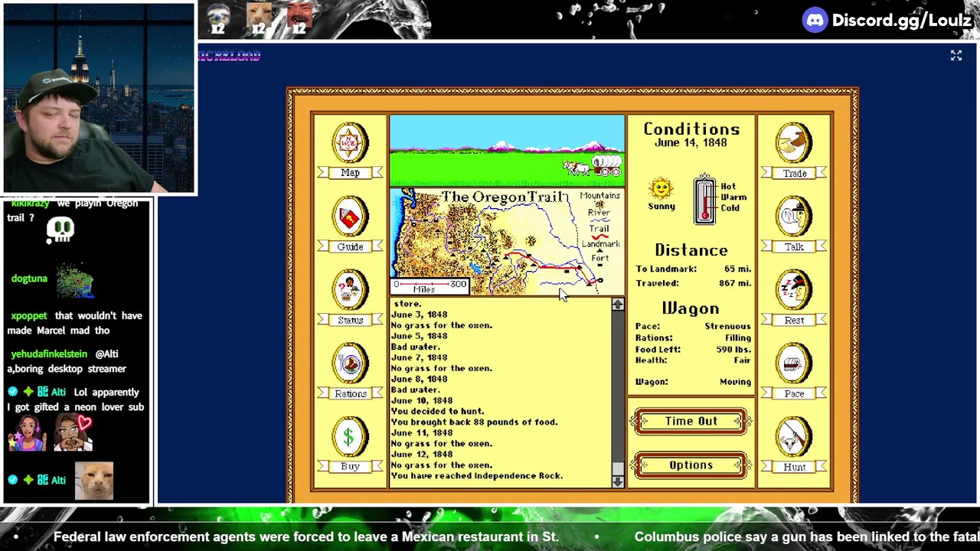Click the Buy dollar-sign icon

click(x=350, y=436)
